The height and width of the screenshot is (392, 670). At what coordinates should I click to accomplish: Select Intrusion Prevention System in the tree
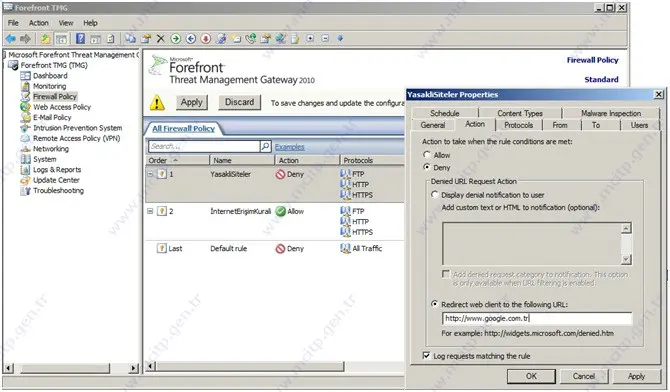pyautogui.click(x=77, y=128)
